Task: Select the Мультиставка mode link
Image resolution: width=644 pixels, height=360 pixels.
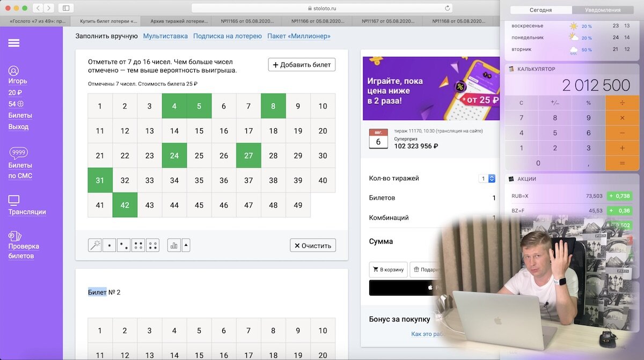Action: click(165, 36)
